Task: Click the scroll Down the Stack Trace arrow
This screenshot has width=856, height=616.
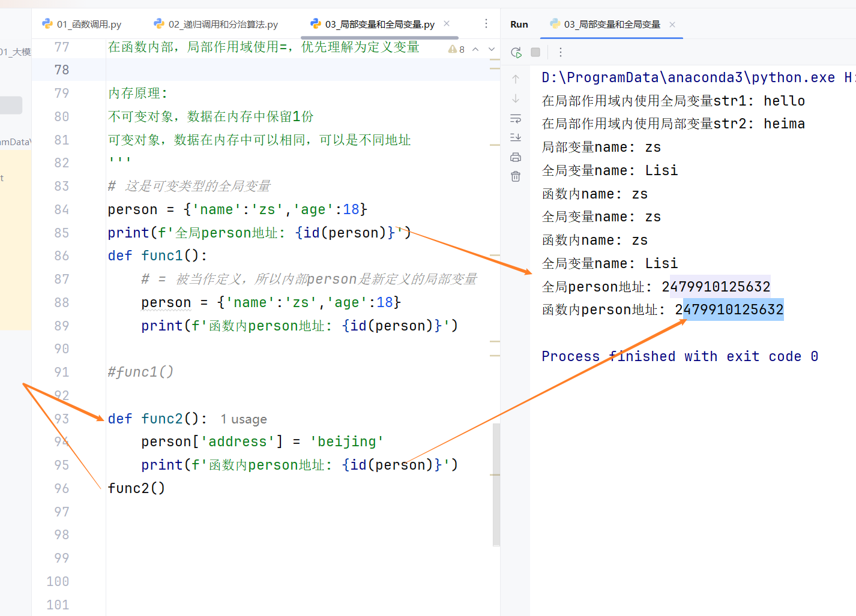Action: (x=516, y=98)
